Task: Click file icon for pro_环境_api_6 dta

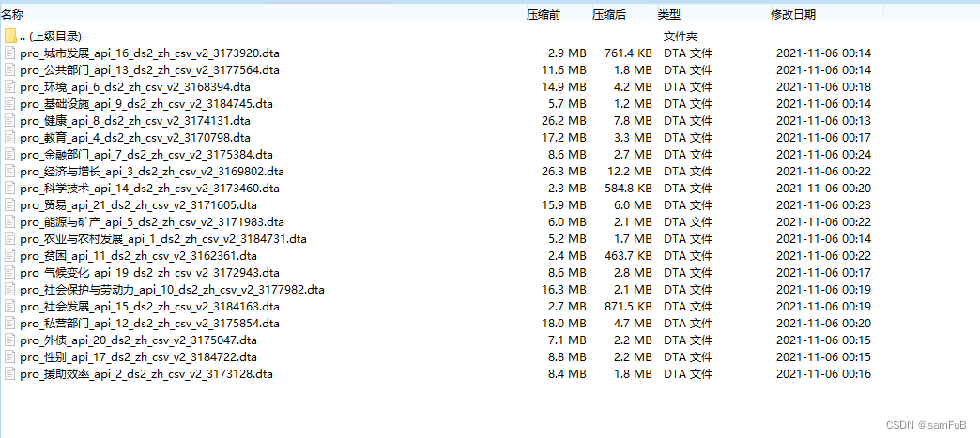Action: tap(9, 87)
